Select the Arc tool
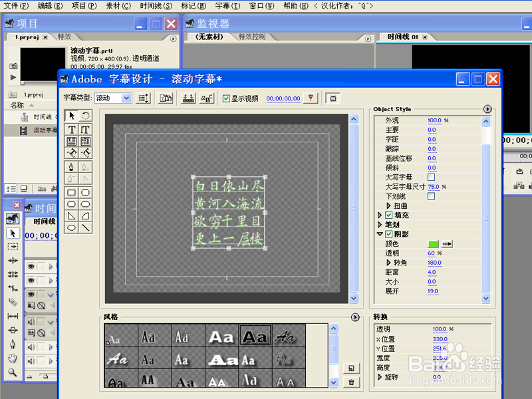 (x=86, y=215)
